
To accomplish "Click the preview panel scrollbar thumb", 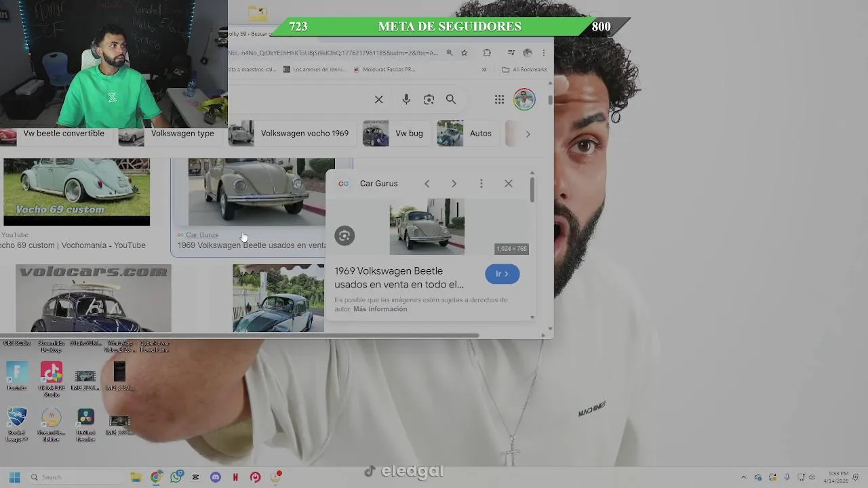I will point(532,189).
